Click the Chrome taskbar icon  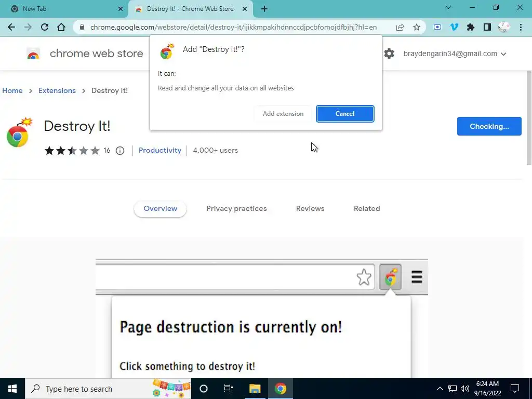pos(280,389)
